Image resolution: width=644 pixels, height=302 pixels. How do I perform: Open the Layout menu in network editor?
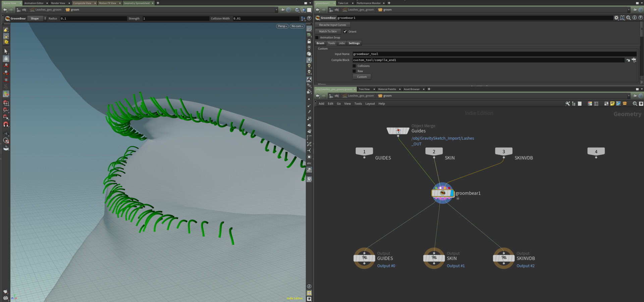click(x=370, y=104)
